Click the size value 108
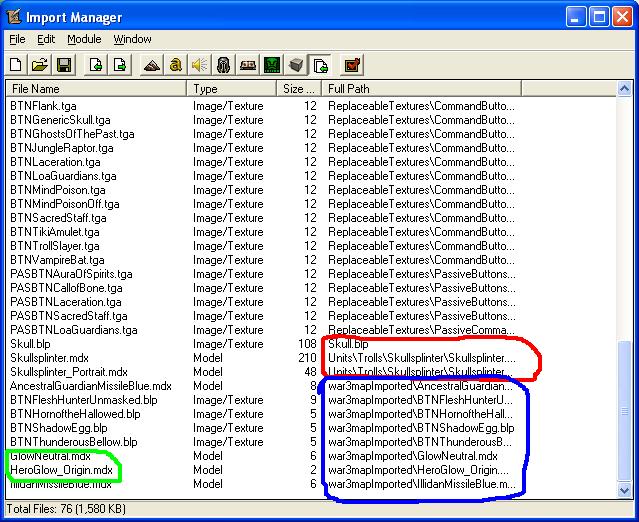 pyautogui.click(x=307, y=344)
